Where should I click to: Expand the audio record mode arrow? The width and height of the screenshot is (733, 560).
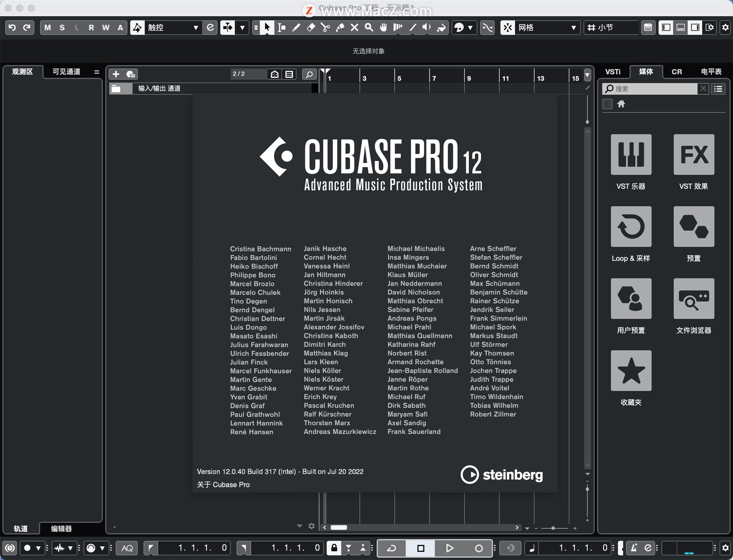pyautogui.click(x=70, y=548)
